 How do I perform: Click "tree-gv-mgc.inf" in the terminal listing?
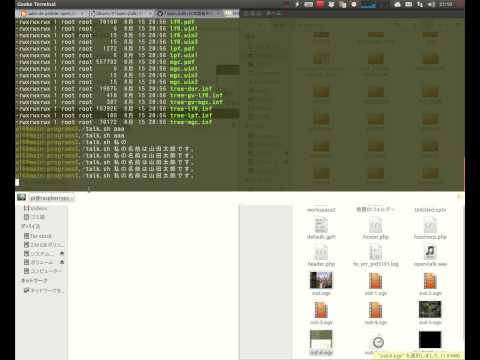[x=196, y=102]
